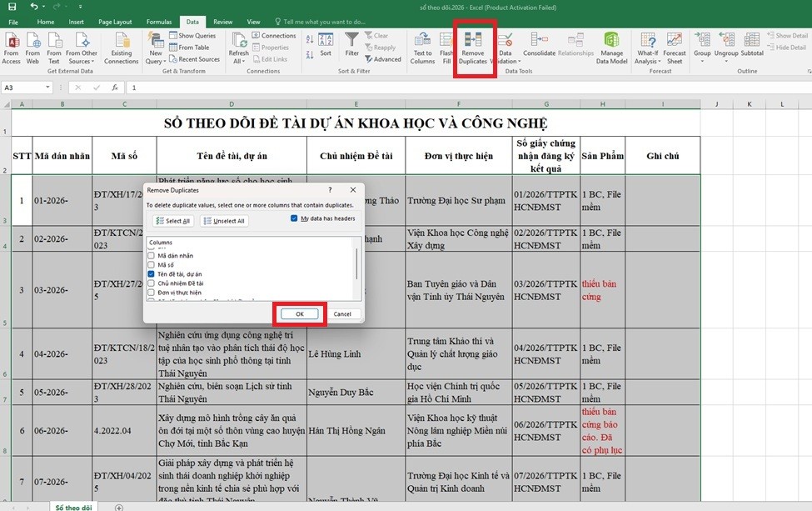Open the Name Box dropdown arrow
The height and width of the screenshot is (511, 812).
(47, 88)
